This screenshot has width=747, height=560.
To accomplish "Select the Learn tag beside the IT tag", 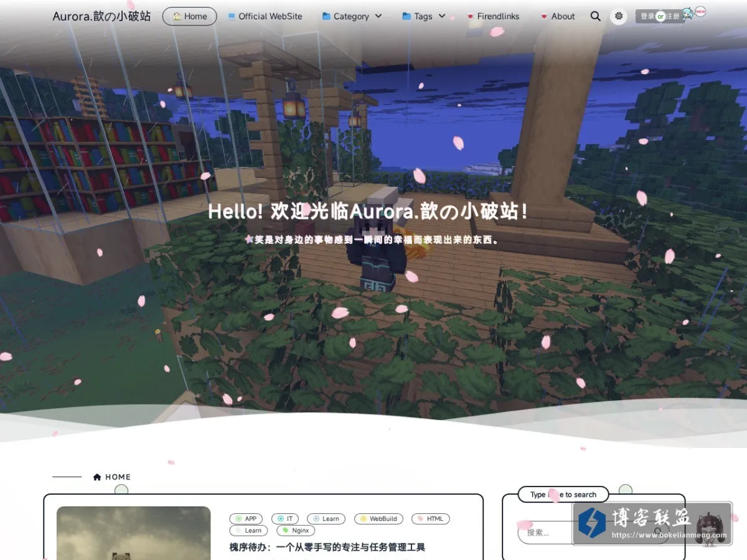I will coord(326,518).
